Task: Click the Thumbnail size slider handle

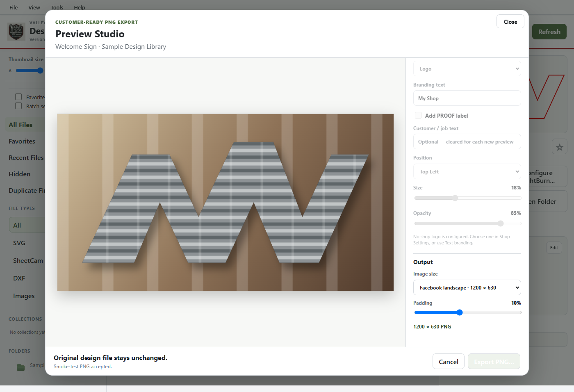Action: [x=40, y=71]
